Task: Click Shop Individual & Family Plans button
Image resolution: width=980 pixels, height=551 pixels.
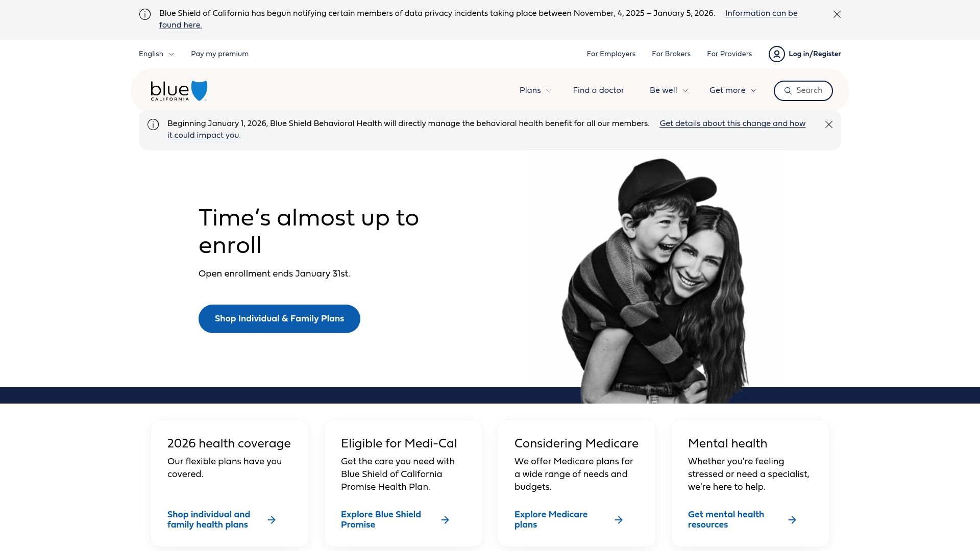Action: tap(279, 319)
